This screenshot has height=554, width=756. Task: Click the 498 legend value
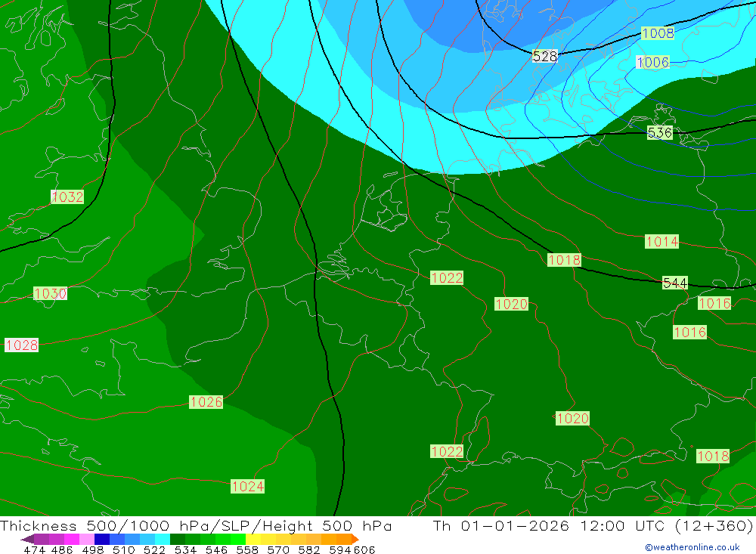(x=91, y=549)
